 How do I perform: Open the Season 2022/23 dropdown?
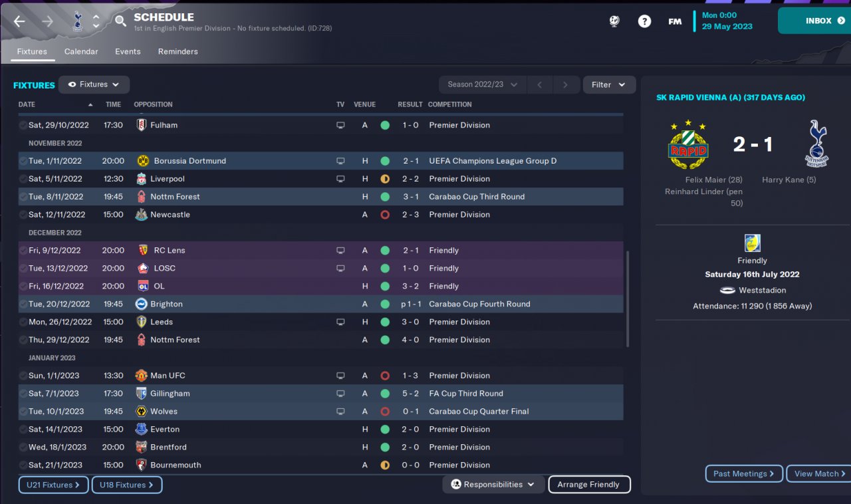(x=482, y=84)
